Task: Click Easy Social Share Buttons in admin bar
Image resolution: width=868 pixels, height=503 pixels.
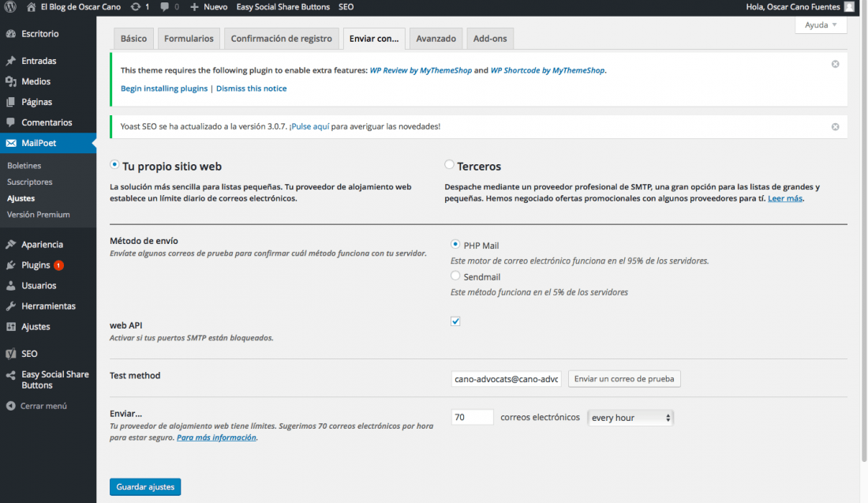Action: click(x=282, y=6)
